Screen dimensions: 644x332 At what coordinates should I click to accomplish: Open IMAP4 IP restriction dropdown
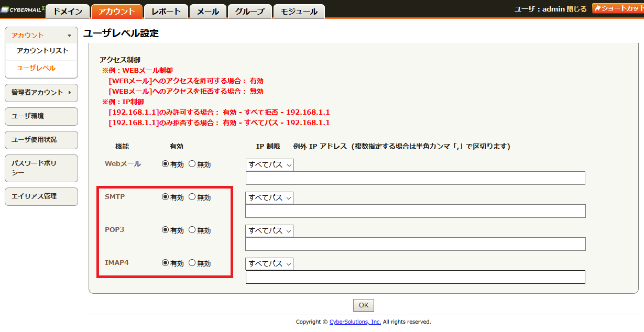tap(269, 264)
